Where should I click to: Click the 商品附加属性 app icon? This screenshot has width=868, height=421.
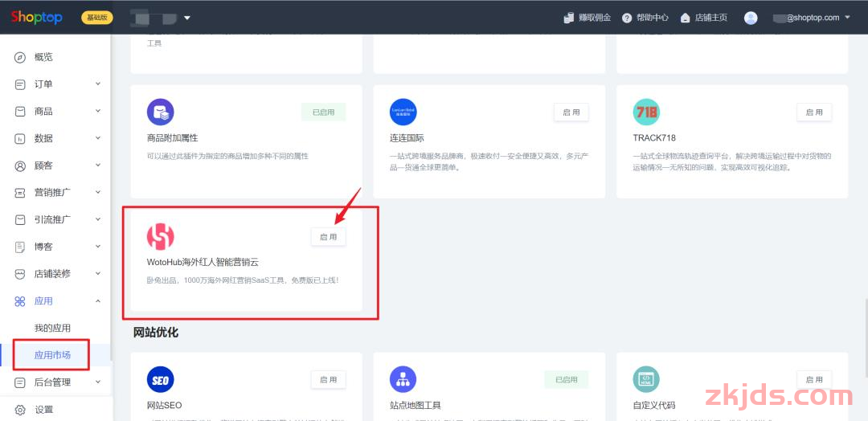(161, 112)
